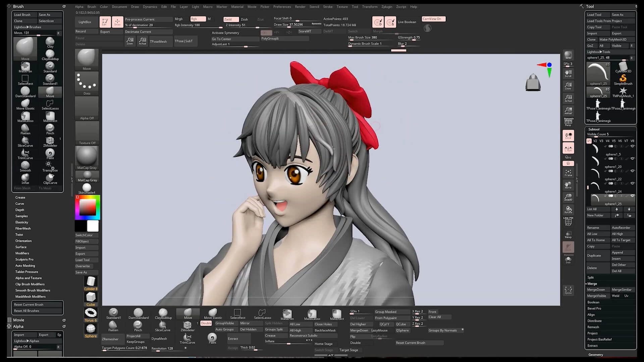Click the Alpha Off thumbnail slot

(87, 109)
